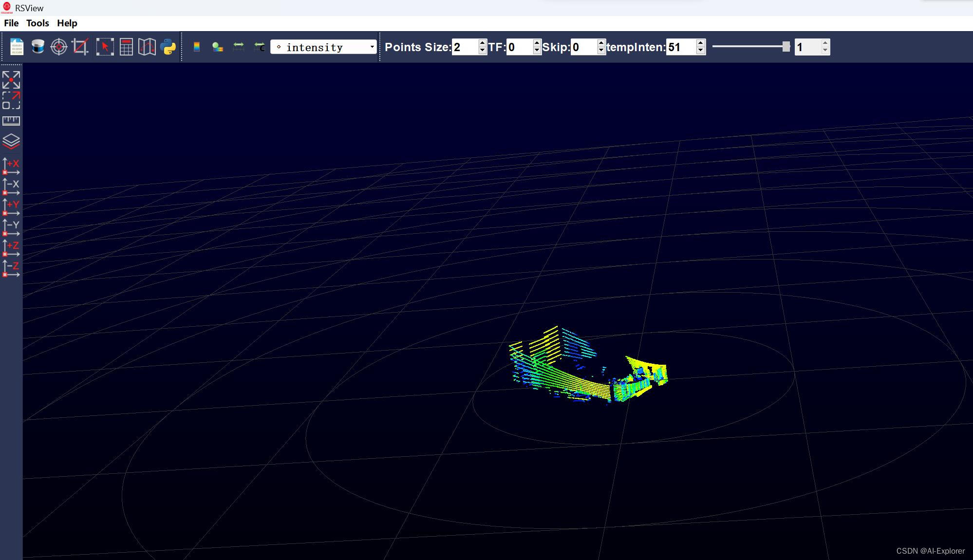Increase Points Size with up arrow

point(482,43)
